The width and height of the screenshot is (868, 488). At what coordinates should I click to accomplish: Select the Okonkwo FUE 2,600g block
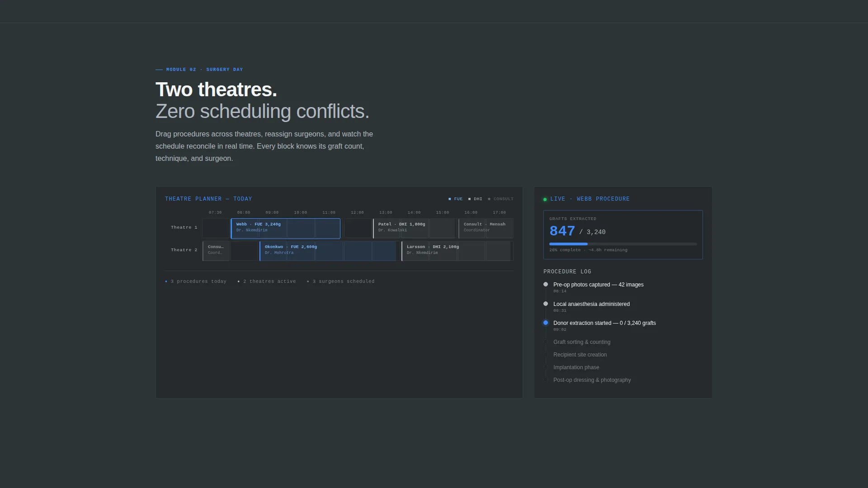(328, 251)
